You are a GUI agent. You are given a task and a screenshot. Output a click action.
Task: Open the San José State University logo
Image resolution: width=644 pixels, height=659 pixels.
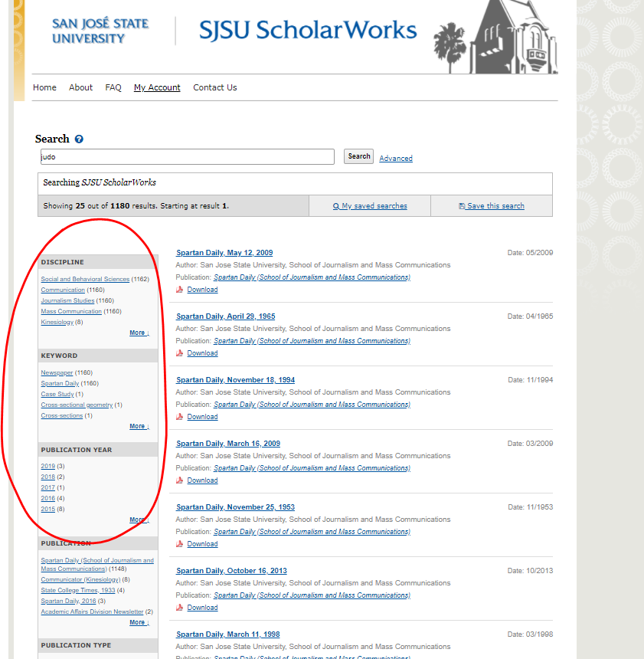point(100,30)
